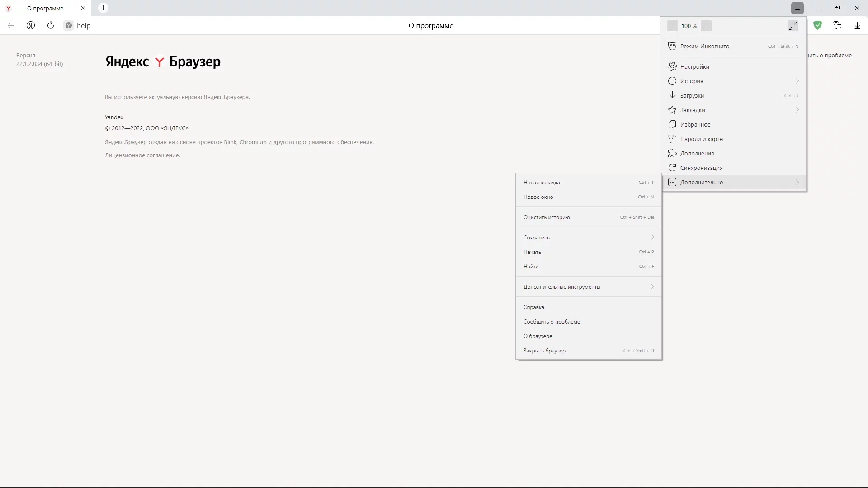Open Protect green shield icon
The image size is (868, 488).
817,26
